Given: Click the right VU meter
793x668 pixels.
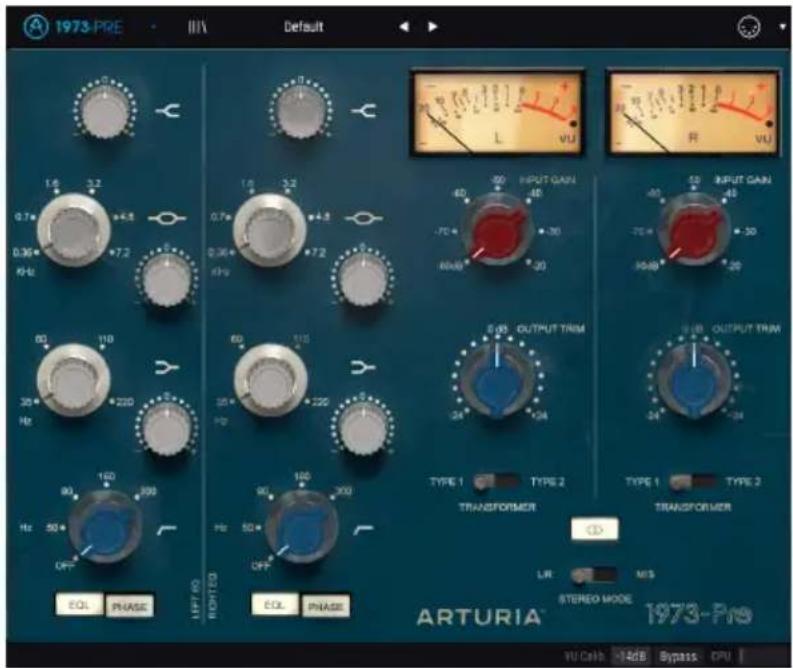Looking at the screenshot, I should tap(692, 112).
